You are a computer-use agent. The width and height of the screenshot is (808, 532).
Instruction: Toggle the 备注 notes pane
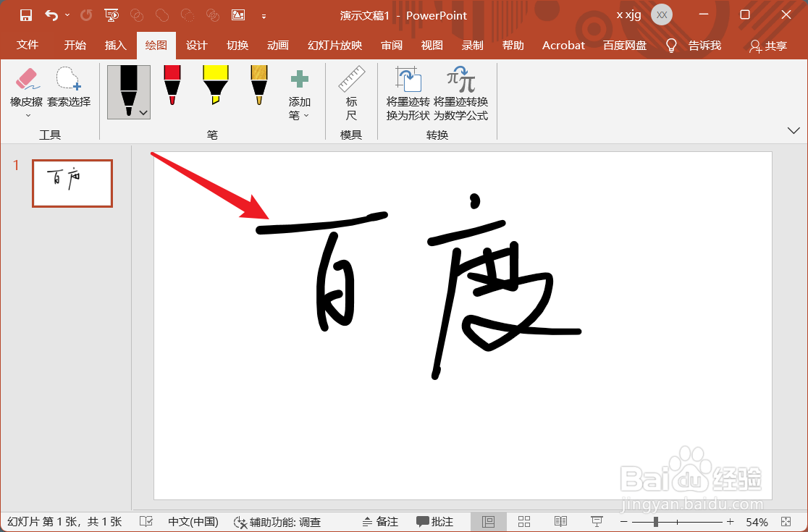click(x=380, y=522)
